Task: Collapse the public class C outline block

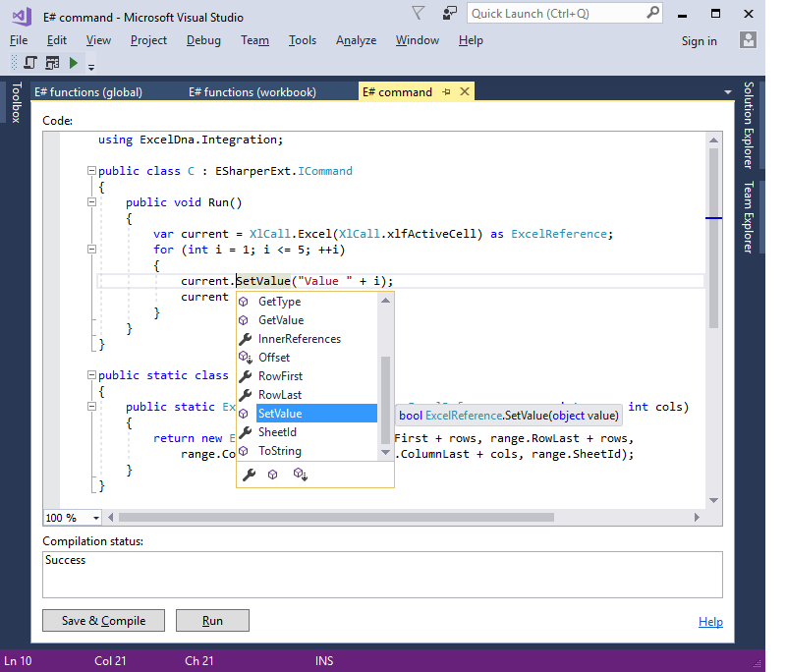Action: [91, 171]
